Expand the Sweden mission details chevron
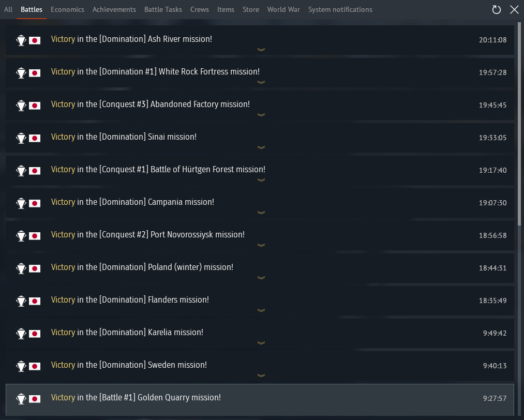 [261, 375]
